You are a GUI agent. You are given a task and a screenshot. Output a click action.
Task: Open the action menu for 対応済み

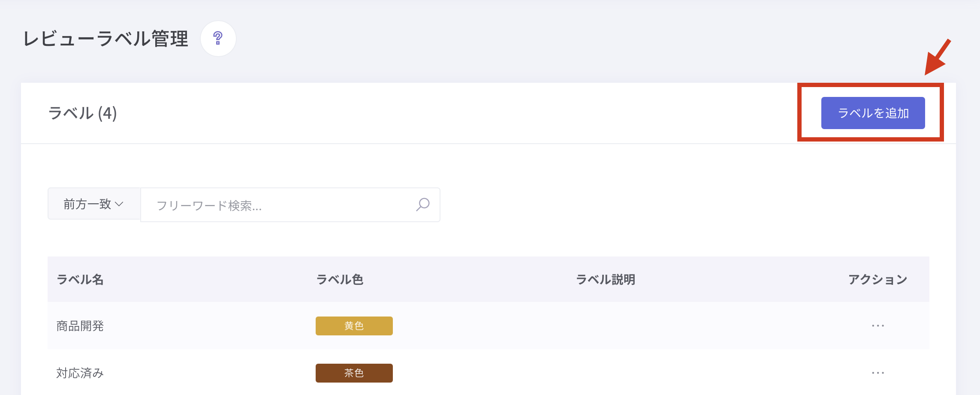click(x=877, y=373)
